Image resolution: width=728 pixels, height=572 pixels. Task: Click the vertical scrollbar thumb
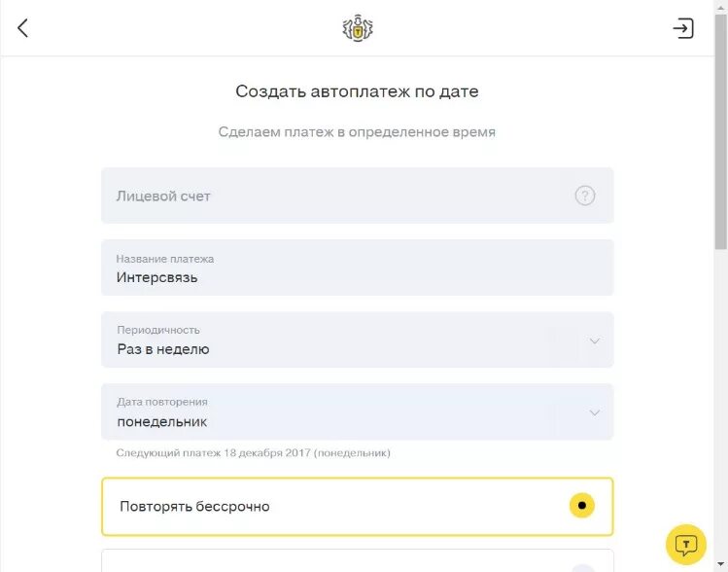pos(720,126)
